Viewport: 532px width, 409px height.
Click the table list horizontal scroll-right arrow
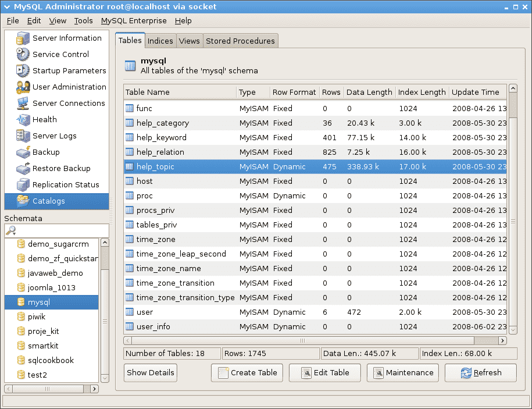point(502,340)
